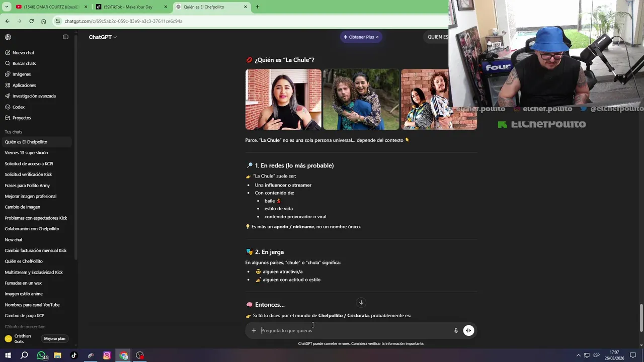Open chat Frases para Pollito Army
644x362 pixels.
click(36, 186)
